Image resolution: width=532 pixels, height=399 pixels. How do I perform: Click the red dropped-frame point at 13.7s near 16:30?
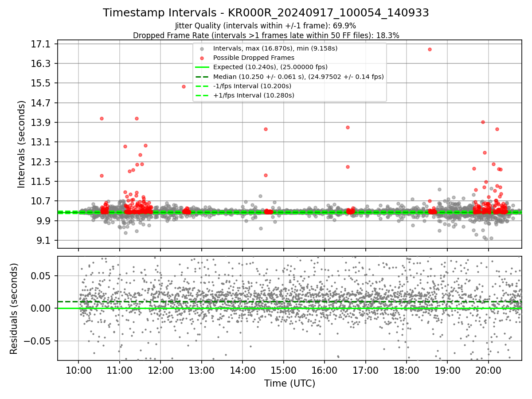coord(348,127)
